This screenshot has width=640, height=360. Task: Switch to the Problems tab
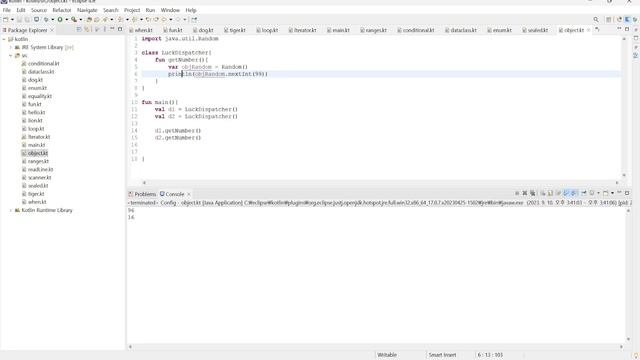click(x=142, y=194)
